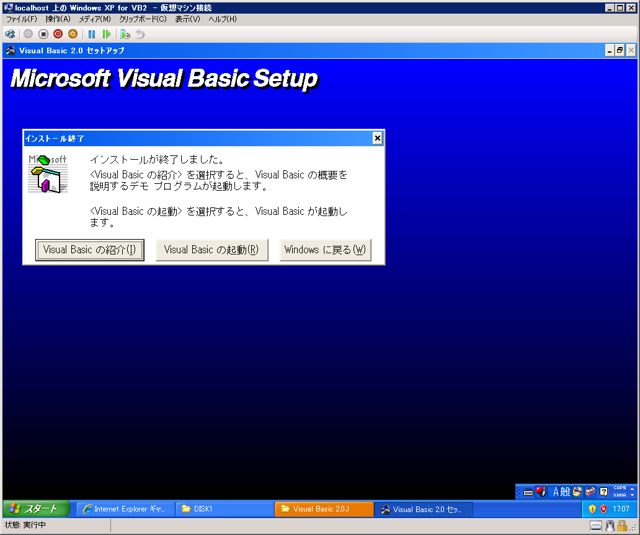Toggle KANA on the language bar
This screenshot has width=640, height=535.
(x=620, y=495)
